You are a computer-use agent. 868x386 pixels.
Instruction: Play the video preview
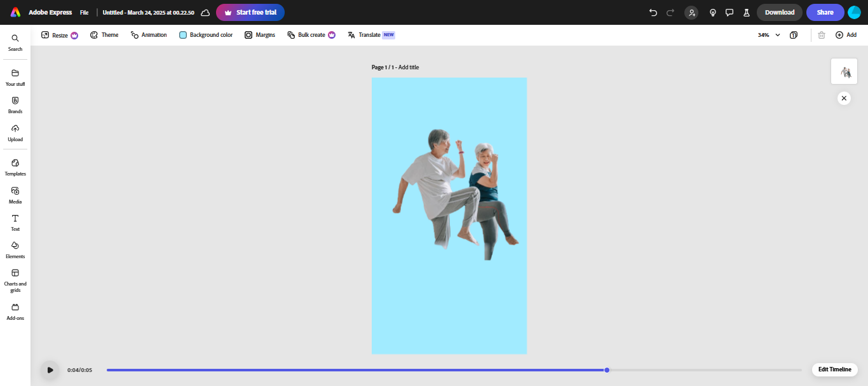click(50, 370)
